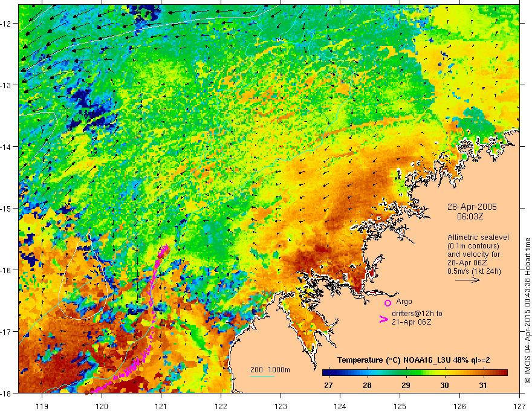Click the cyan 200 1000m isobath legend line

[x=262, y=376]
